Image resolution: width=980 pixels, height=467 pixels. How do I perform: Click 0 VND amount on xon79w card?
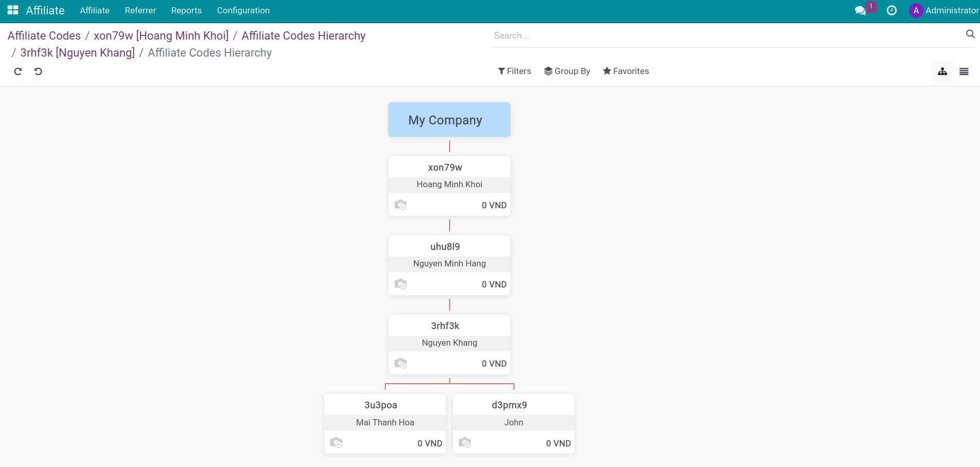pos(494,205)
